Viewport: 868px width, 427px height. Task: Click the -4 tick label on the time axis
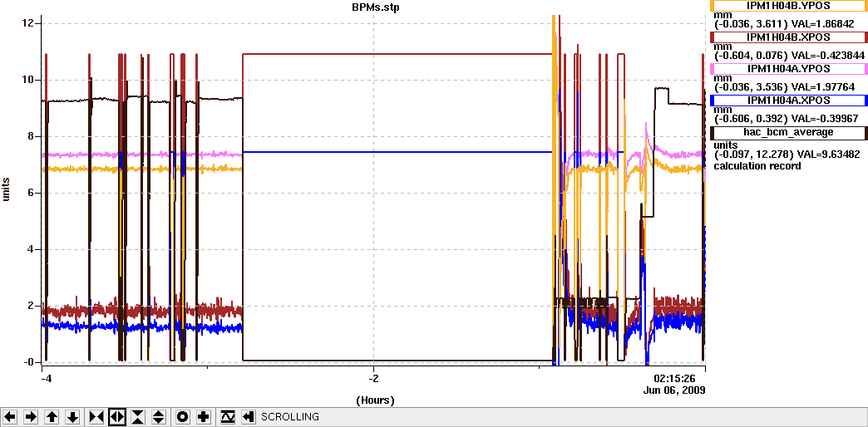pyautogui.click(x=47, y=379)
